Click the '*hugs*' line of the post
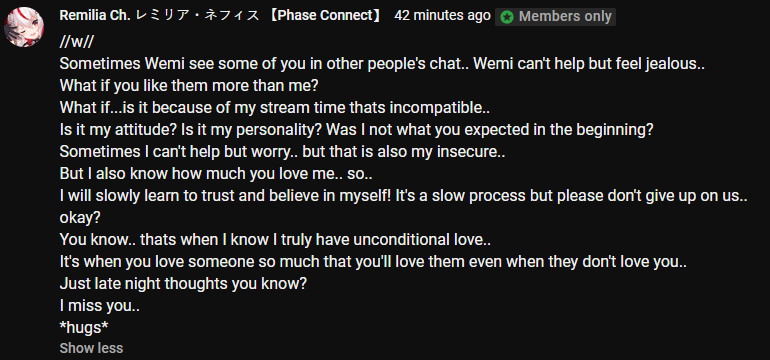 point(84,328)
